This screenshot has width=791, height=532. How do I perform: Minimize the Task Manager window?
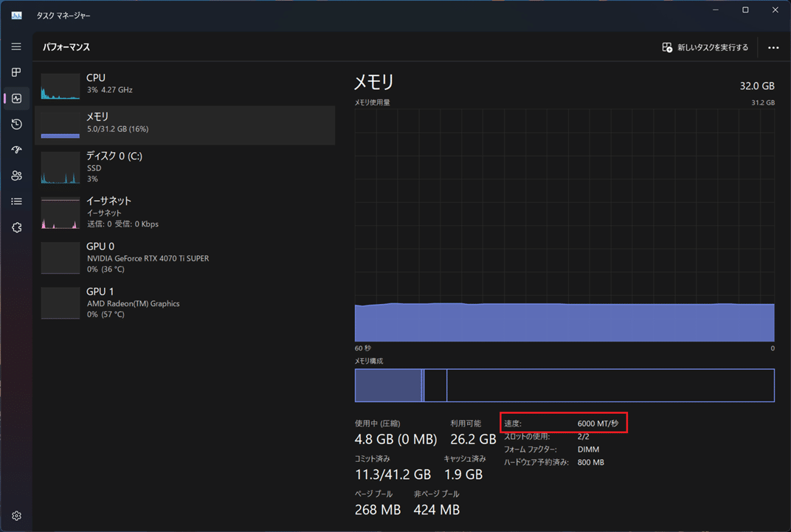pyautogui.click(x=715, y=10)
